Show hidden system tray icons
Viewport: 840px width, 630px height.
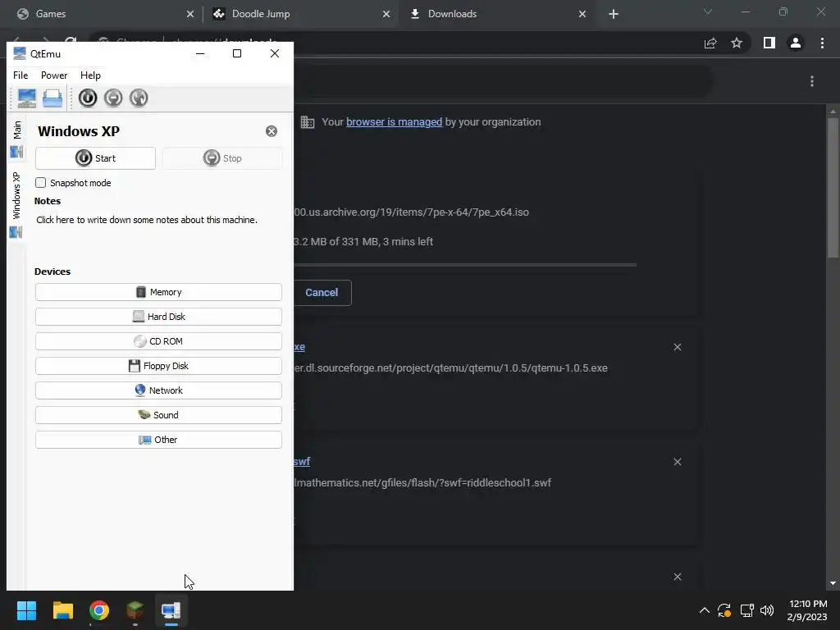(705, 610)
